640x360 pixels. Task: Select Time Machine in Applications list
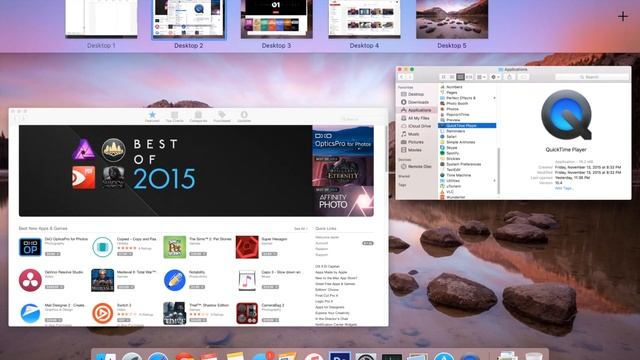(x=467, y=175)
